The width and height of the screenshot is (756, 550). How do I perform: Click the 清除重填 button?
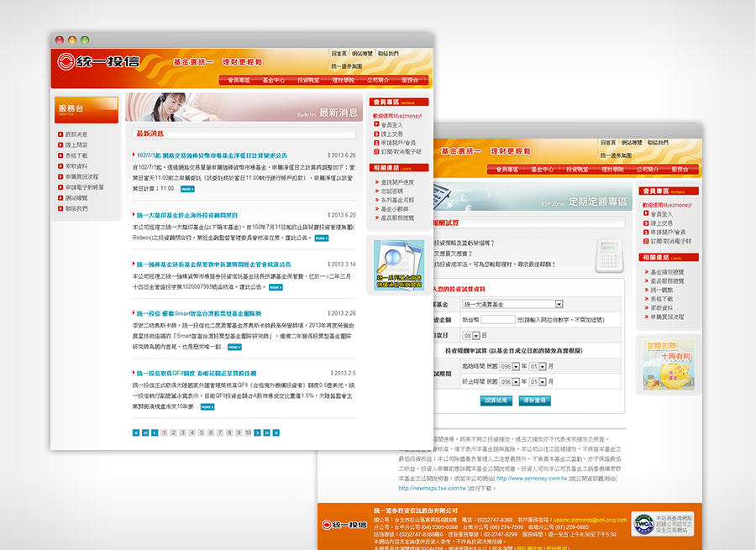pyautogui.click(x=535, y=401)
